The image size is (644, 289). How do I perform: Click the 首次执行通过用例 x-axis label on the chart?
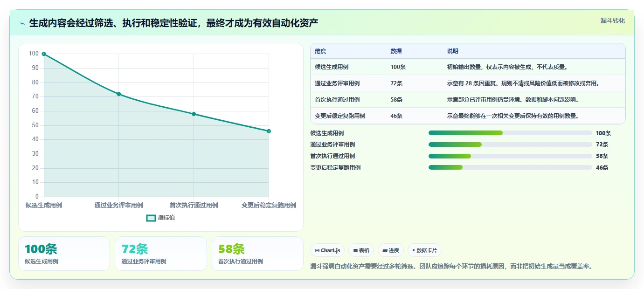[194, 205]
